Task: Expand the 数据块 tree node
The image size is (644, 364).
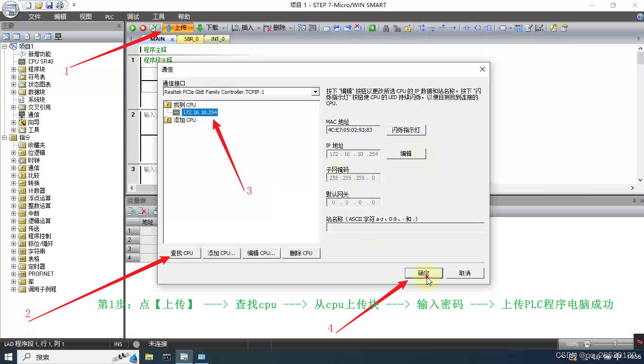Action: [x=14, y=92]
